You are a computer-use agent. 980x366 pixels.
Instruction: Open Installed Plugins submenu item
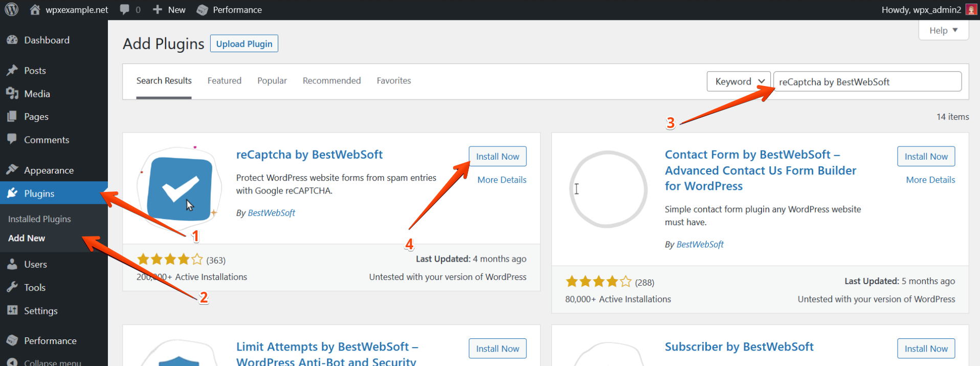coord(39,219)
